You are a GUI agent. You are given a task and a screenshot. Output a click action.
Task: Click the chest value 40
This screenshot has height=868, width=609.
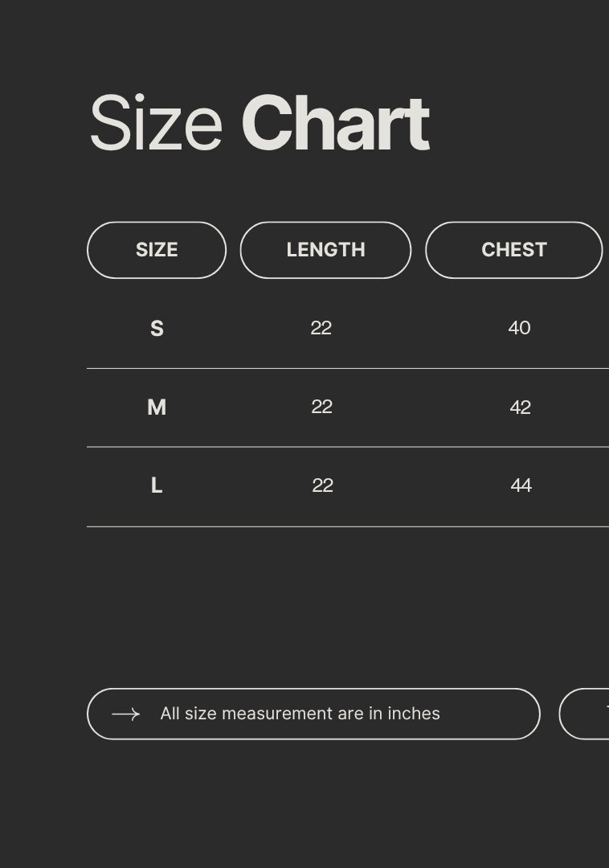[x=519, y=328]
